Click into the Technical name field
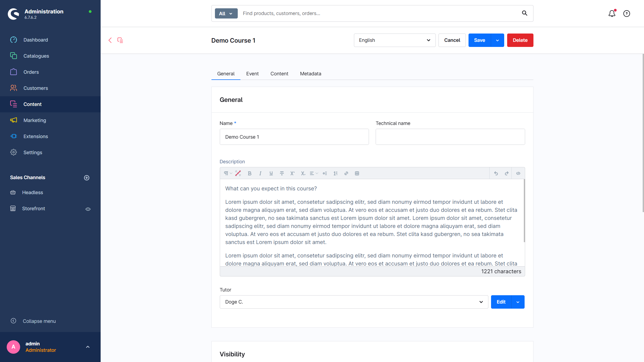The width and height of the screenshot is (644, 362). coord(450,137)
